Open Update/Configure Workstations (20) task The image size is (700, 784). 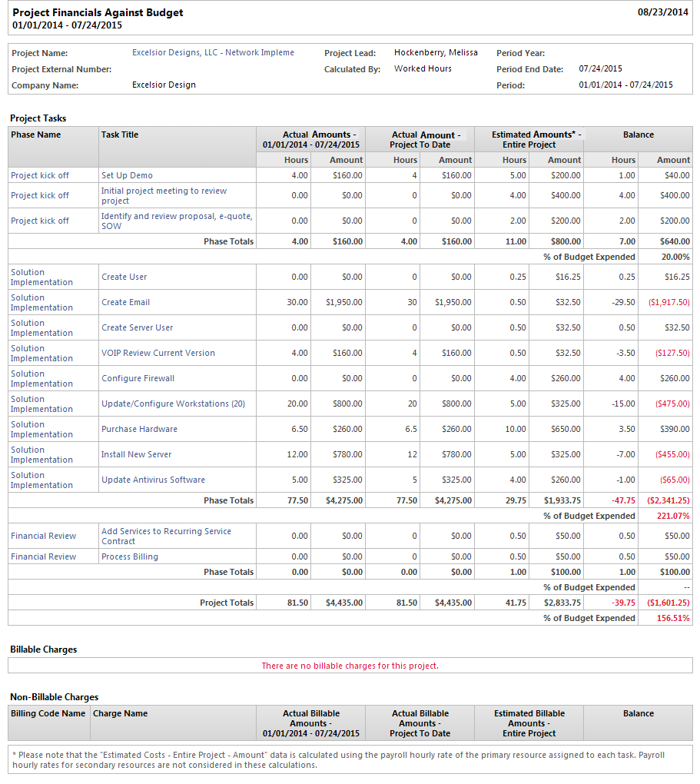173,404
